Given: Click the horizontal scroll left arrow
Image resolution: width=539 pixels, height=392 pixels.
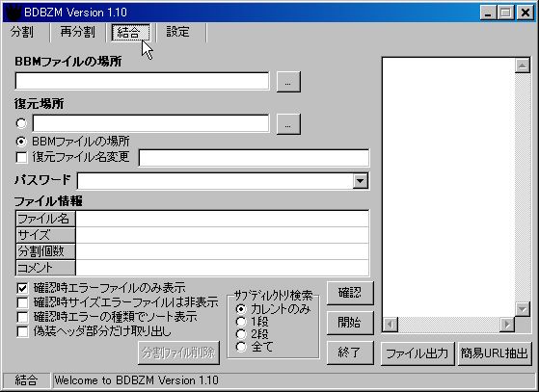Looking at the screenshot, I should pos(391,324).
